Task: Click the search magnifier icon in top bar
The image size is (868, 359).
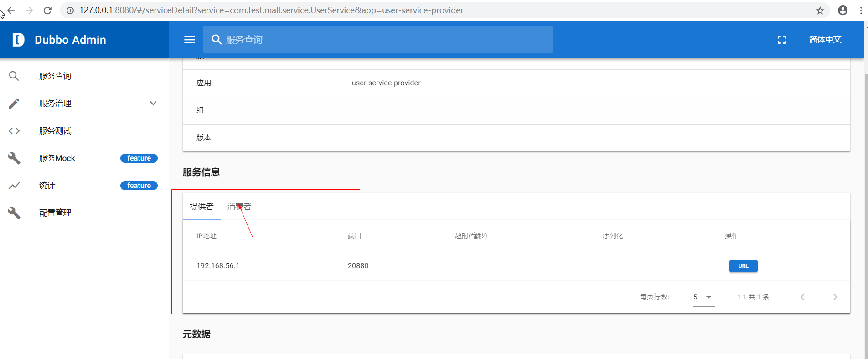Action: tap(217, 40)
